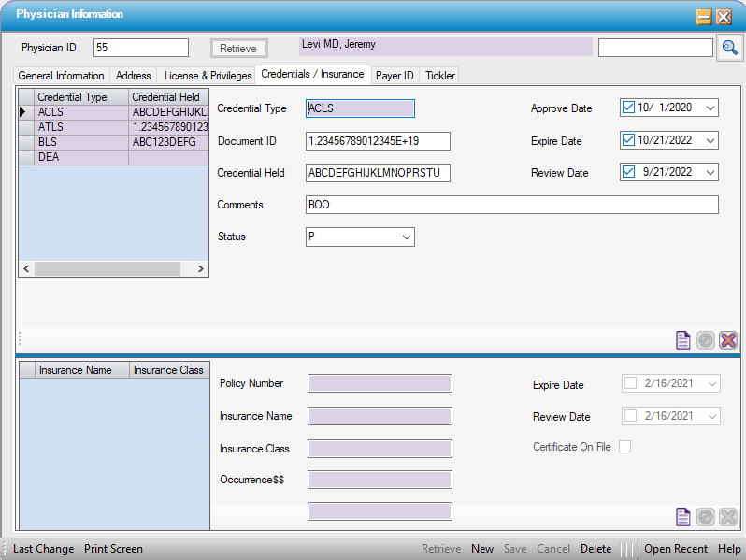This screenshot has width=746, height=560.
Task: Click new credential document icon
Action: [683, 340]
